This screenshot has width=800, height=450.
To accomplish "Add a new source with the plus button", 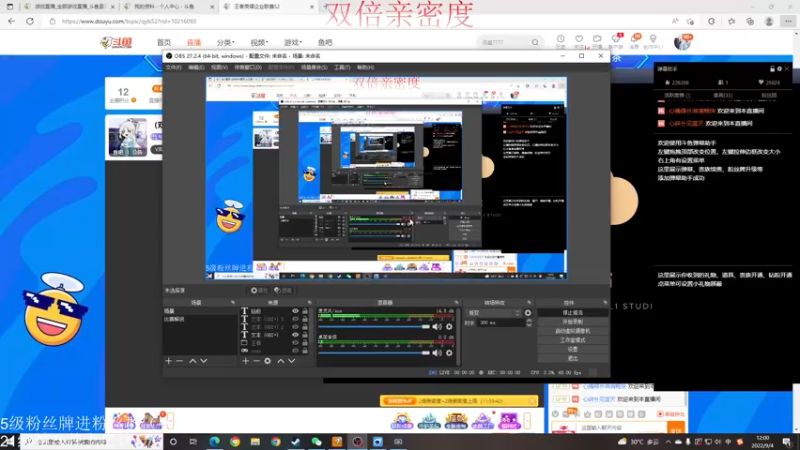I will click(245, 361).
